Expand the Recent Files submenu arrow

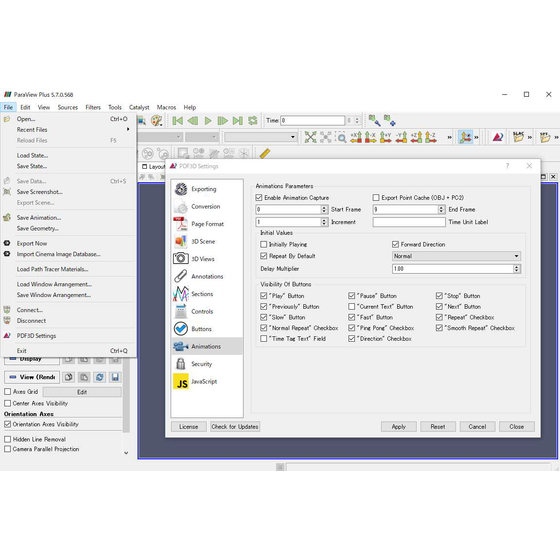point(128,129)
